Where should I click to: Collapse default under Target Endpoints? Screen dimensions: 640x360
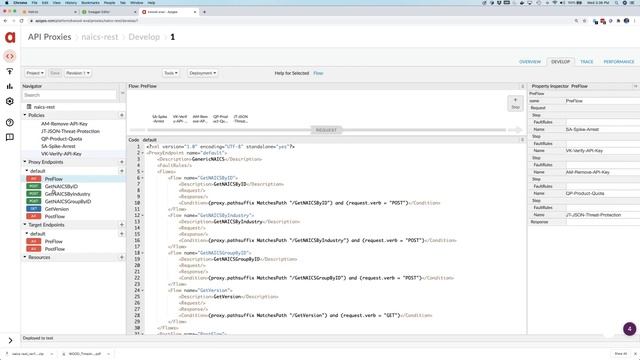(x=27, y=233)
